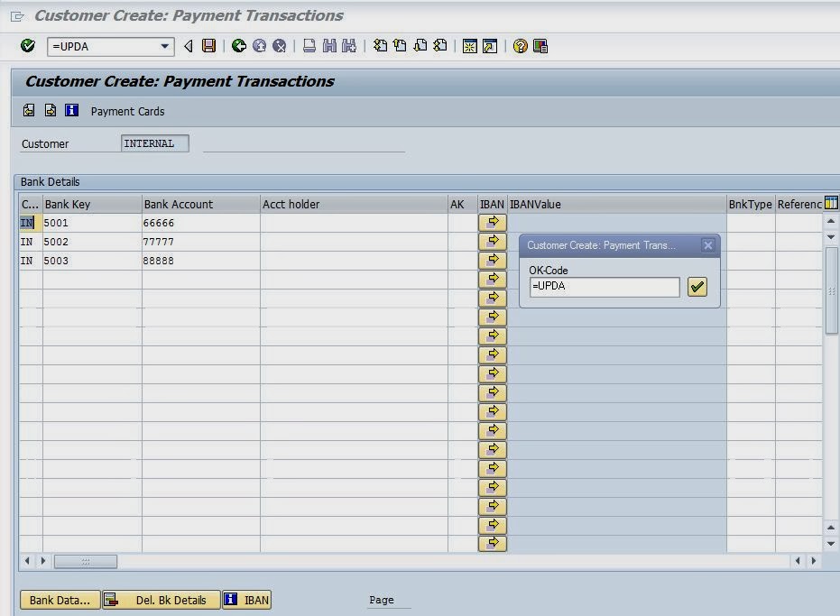Click the Print icon
Viewport: 840px width, 616px height.
(309, 46)
